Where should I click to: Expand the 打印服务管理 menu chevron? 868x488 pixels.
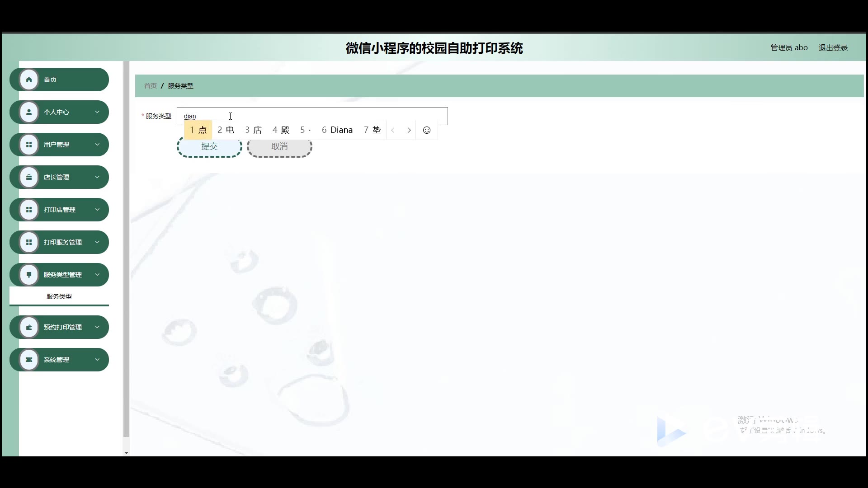(x=97, y=242)
